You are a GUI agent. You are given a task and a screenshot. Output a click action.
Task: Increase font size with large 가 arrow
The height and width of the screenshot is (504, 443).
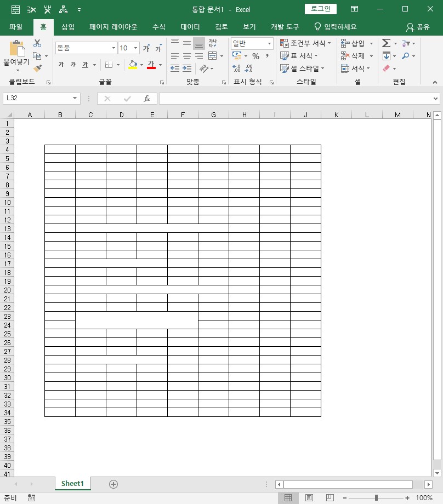point(146,48)
